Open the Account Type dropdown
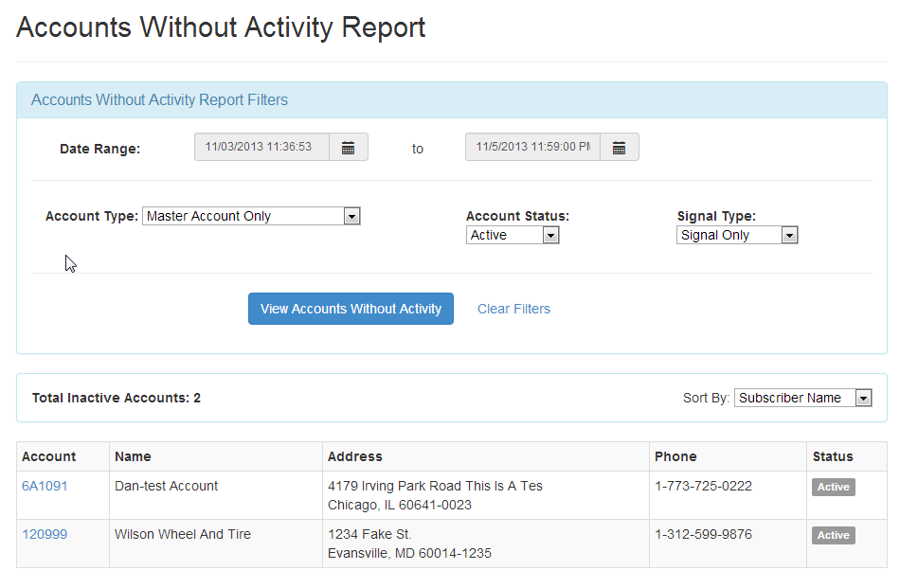 click(x=251, y=217)
